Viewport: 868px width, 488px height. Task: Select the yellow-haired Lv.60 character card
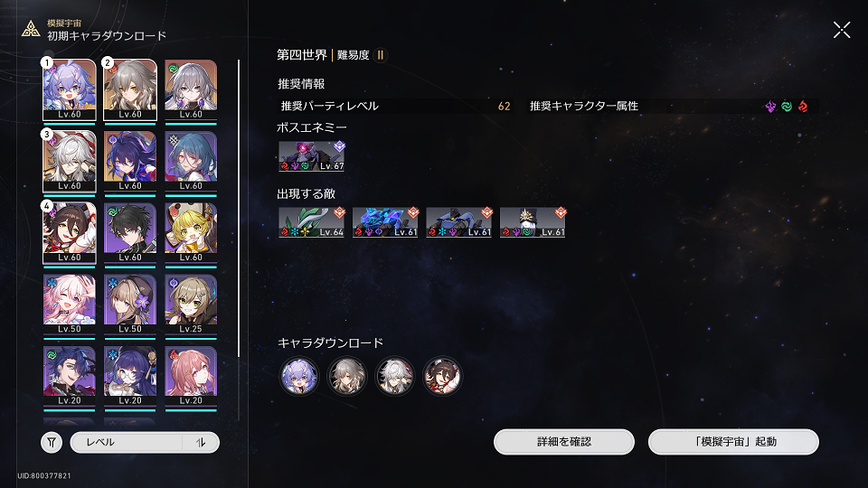[191, 233]
